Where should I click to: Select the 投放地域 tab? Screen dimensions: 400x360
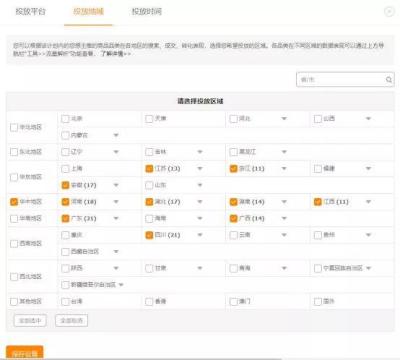[88, 12]
